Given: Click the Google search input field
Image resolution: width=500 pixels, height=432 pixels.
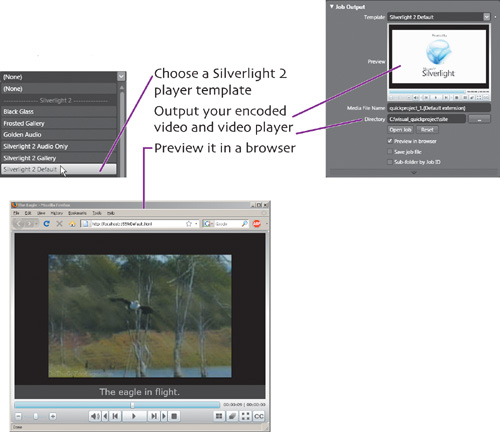Looking at the screenshot, I should (x=227, y=224).
